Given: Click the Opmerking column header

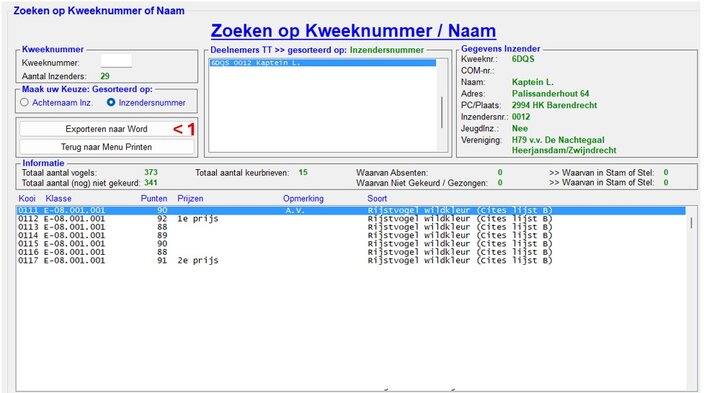Looking at the screenshot, I should coord(303,199).
